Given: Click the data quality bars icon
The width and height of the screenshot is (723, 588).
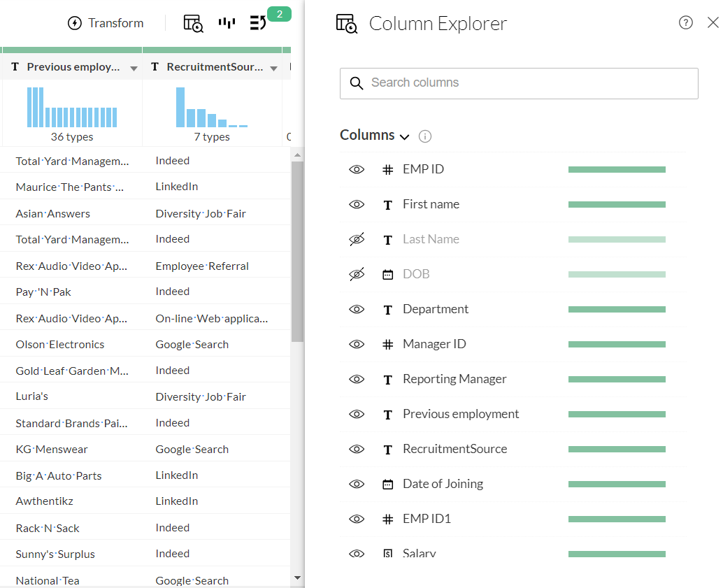Looking at the screenshot, I should (227, 23).
